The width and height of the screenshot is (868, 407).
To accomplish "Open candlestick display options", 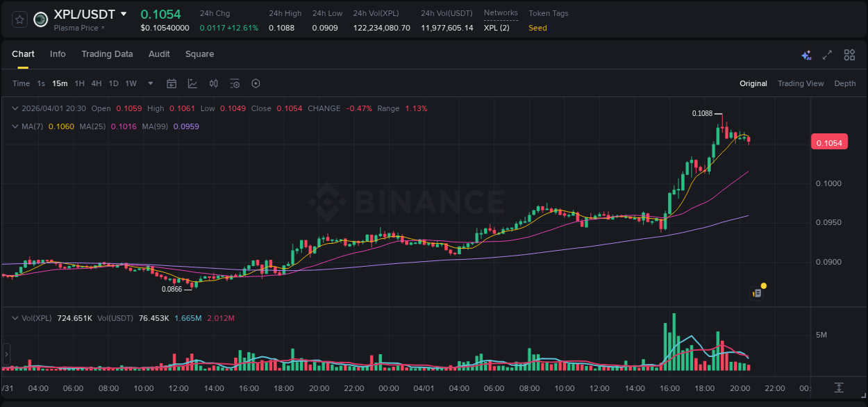I will coord(213,83).
